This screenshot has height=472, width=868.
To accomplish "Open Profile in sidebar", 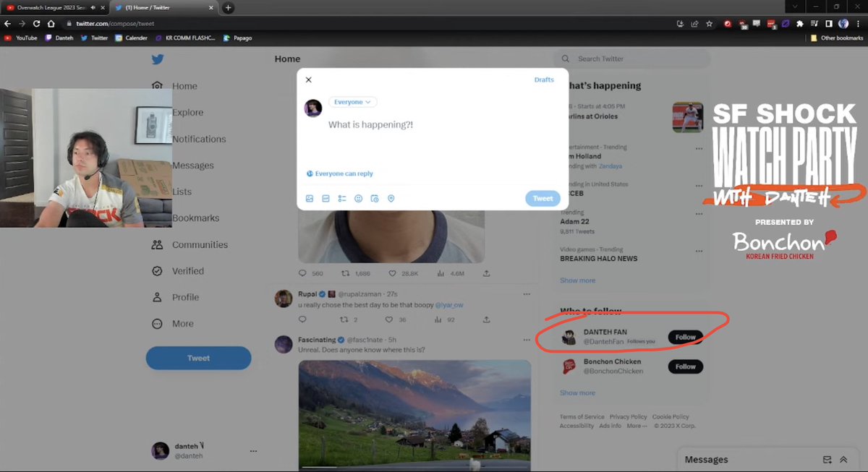I will click(x=176, y=297).
